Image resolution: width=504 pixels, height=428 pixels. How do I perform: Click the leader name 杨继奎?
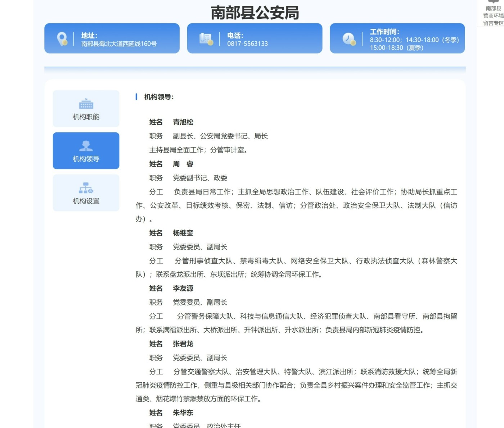(183, 233)
